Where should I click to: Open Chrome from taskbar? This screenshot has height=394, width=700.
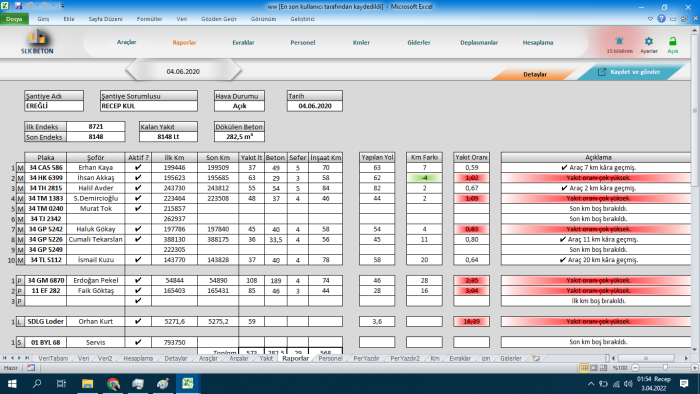click(x=113, y=384)
